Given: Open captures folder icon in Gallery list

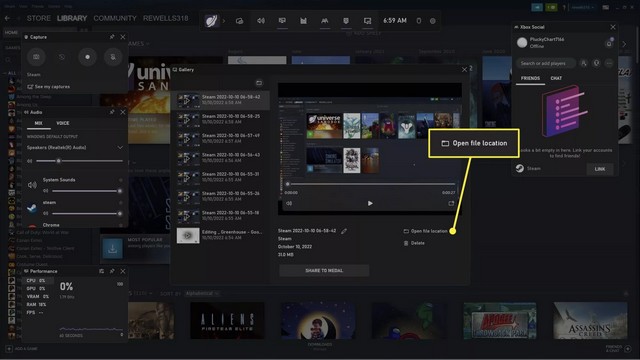Looking at the screenshot, I should point(259,83).
